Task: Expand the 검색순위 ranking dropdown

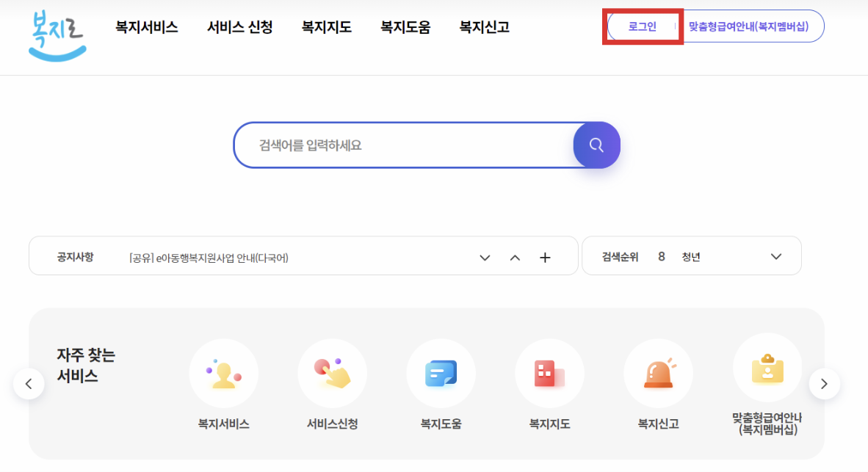Action: [x=775, y=256]
